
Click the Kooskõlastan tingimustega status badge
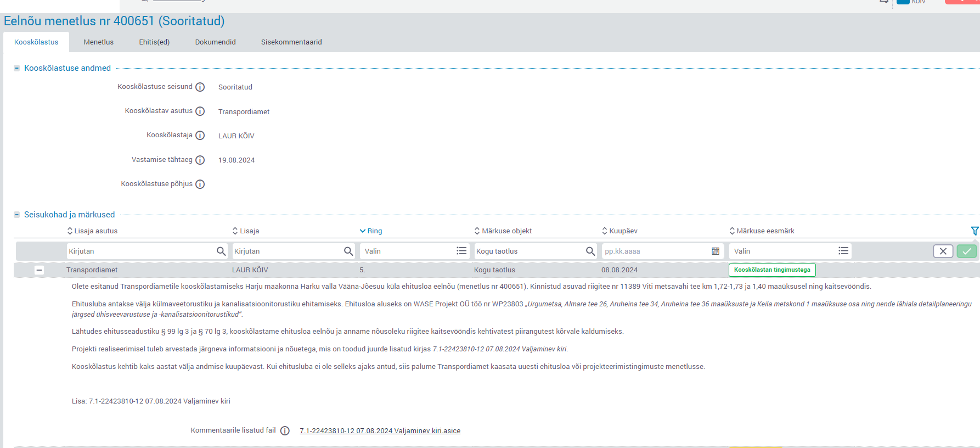point(772,270)
